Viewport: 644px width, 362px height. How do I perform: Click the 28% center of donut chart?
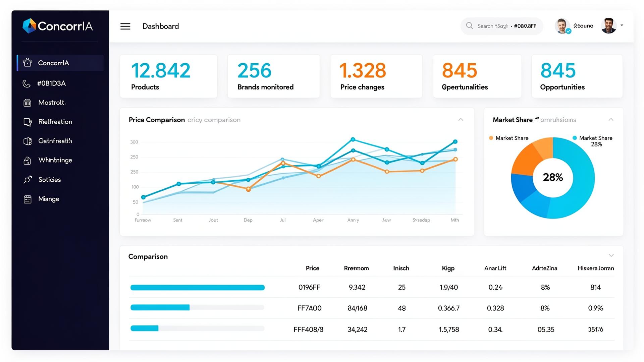click(553, 177)
